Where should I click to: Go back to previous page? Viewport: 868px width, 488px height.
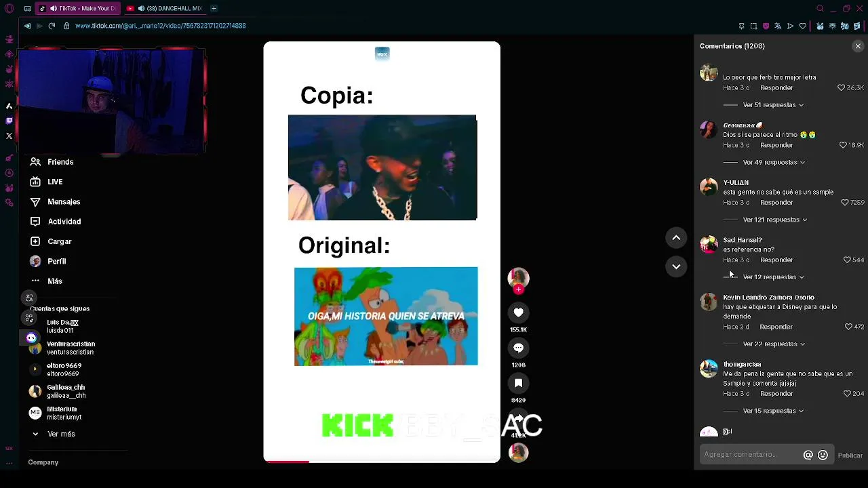click(27, 26)
